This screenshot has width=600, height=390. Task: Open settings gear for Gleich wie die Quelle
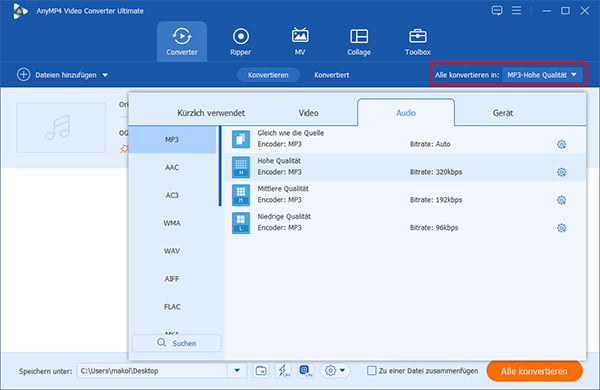tap(561, 144)
